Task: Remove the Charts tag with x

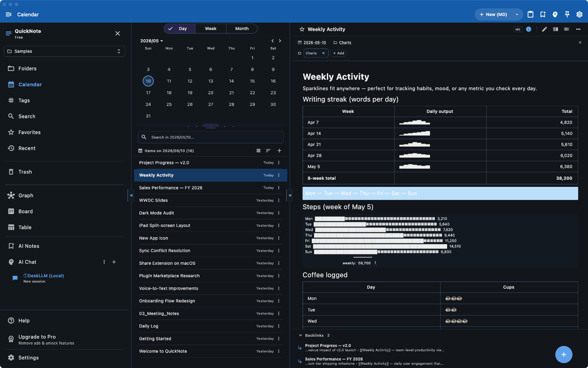Action: coord(323,53)
